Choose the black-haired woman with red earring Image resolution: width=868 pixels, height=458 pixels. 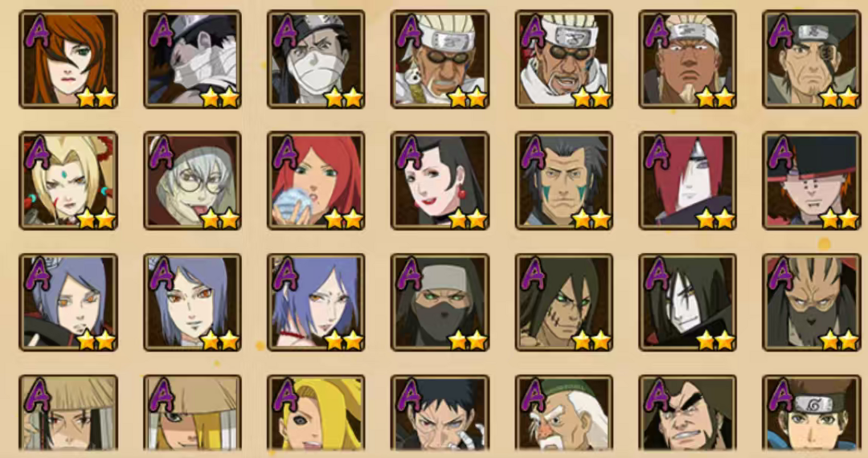[440, 181]
